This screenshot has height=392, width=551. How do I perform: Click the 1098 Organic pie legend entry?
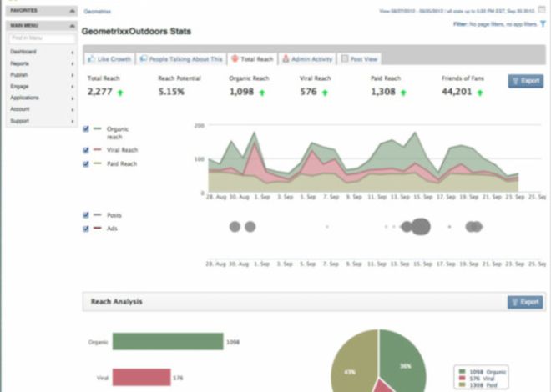483,372
